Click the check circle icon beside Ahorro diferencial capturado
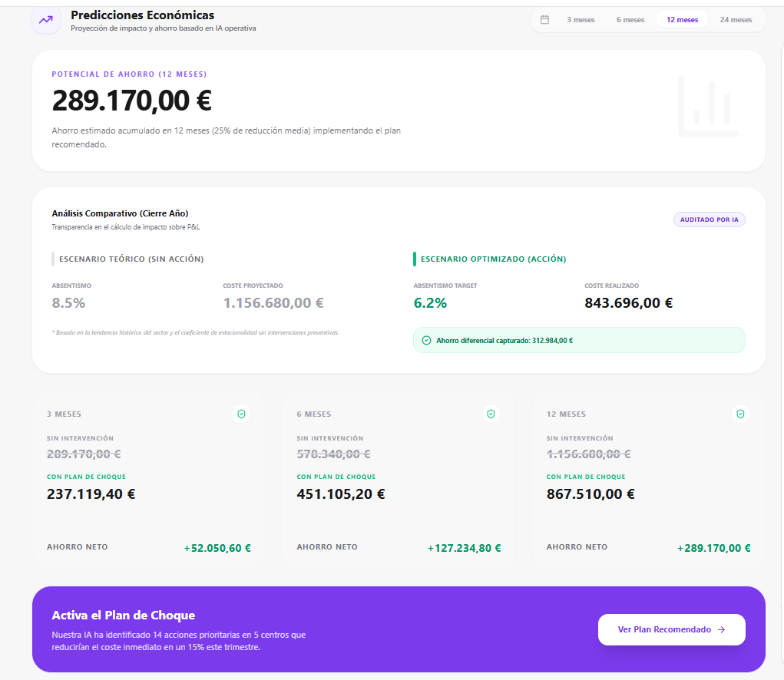 coord(426,340)
